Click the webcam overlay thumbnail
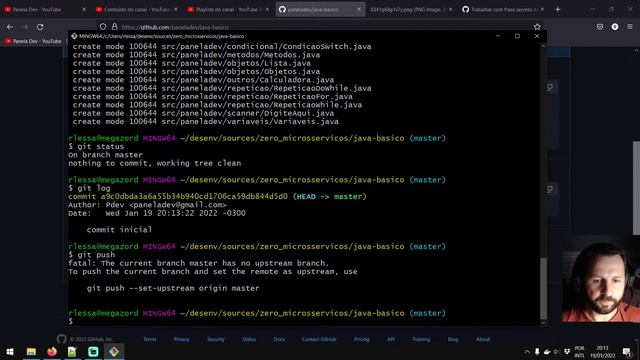This screenshot has height=360, width=640. pyautogui.click(x=600, y=280)
